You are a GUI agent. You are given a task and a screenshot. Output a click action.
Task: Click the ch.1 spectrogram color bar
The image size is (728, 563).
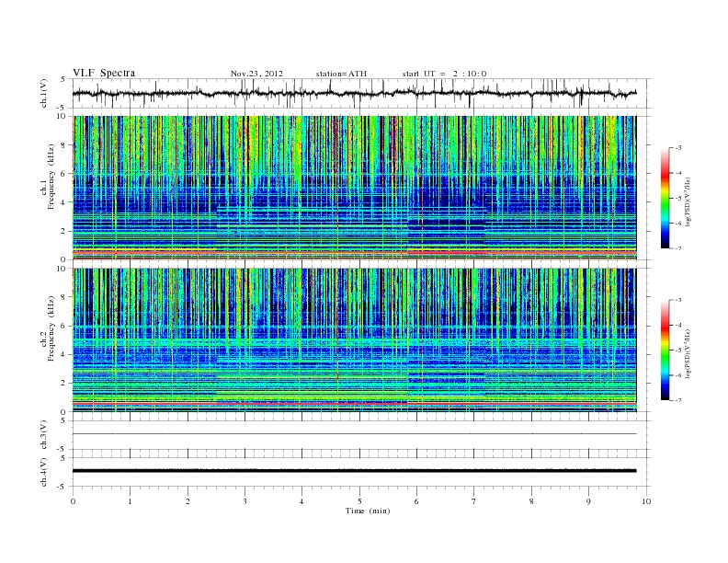(x=665, y=198)
